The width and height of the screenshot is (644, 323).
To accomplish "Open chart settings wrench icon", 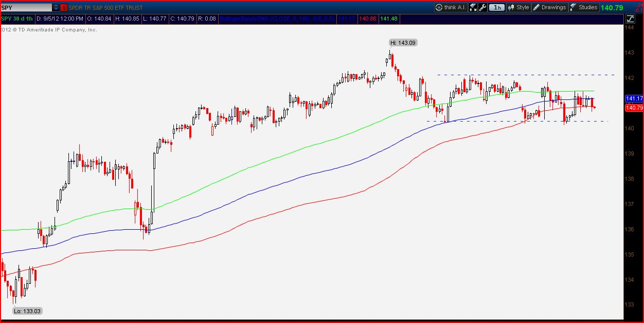I will click(482, 7).
